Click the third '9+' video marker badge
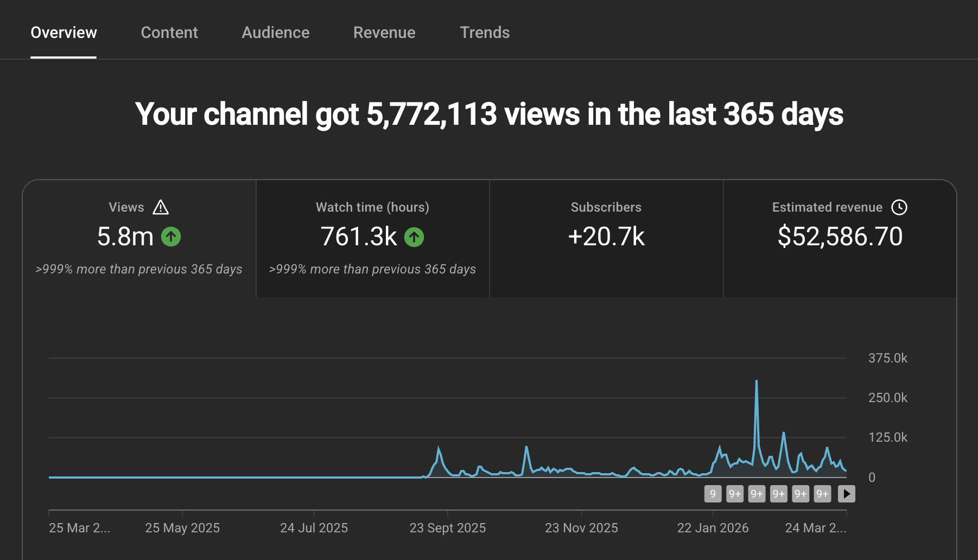 coord(779,494)
